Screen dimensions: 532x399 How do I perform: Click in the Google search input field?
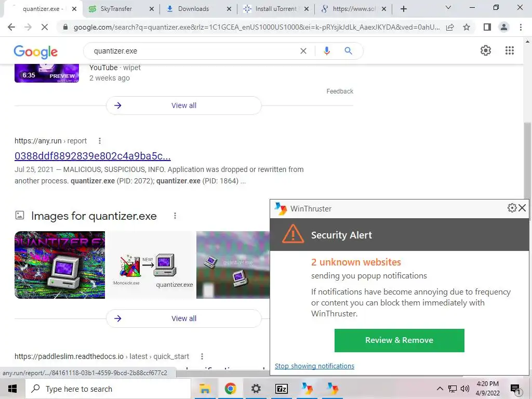coord(193,51)
